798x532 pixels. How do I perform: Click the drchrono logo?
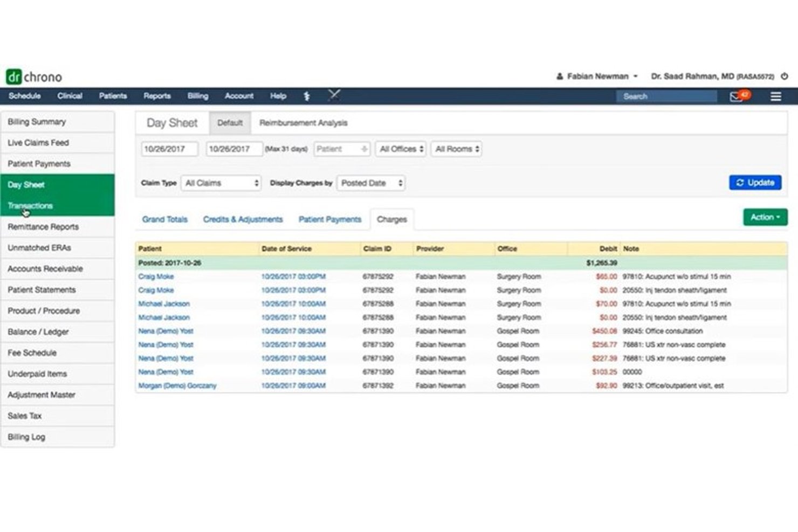coord(34,77)
